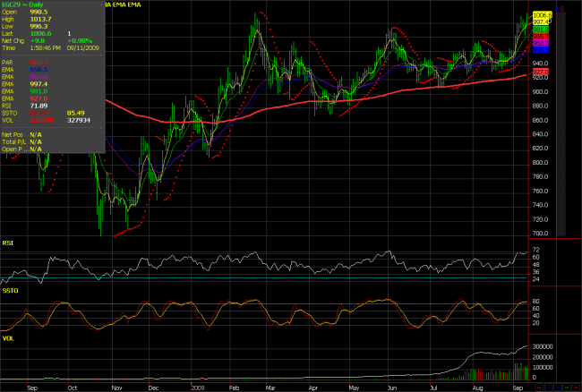582x392 pixels.
Task: Click the 800.0 level on the price axis
Action: click(541, 162)
